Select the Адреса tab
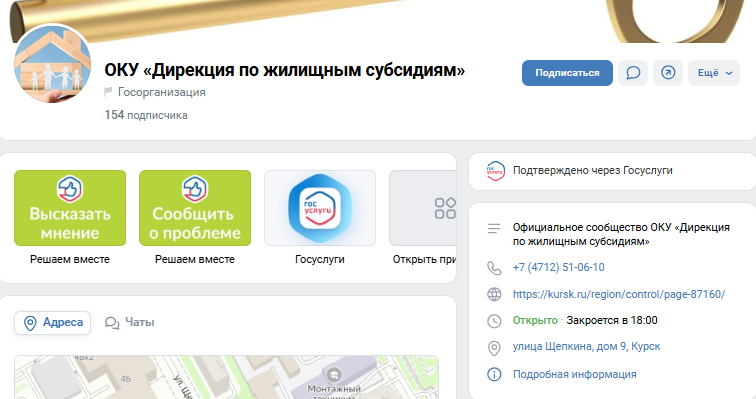756x399 pixels. pyautogui.click(x=53, y=322)
